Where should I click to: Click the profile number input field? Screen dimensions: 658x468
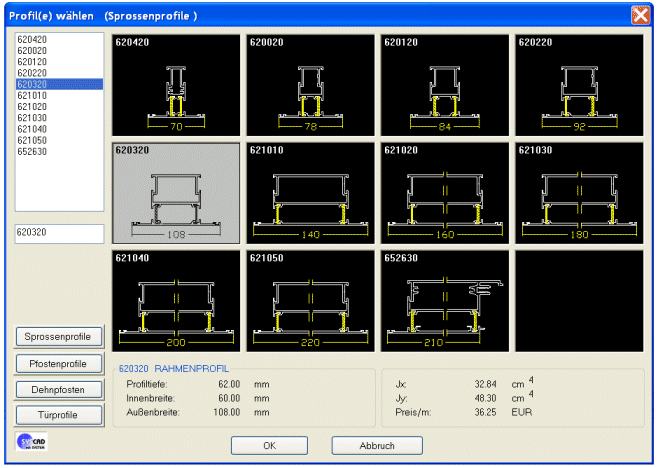tap(59, 233)
